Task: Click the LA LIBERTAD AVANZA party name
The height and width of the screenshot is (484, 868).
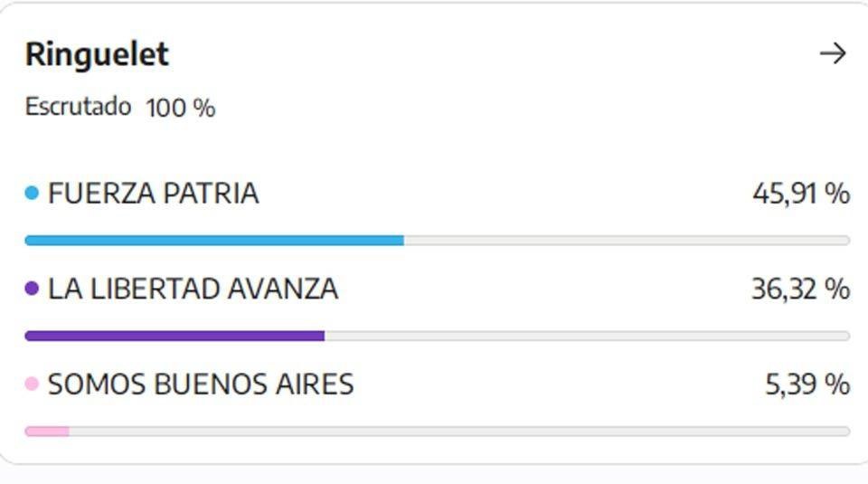Action: tap(193, 289)
